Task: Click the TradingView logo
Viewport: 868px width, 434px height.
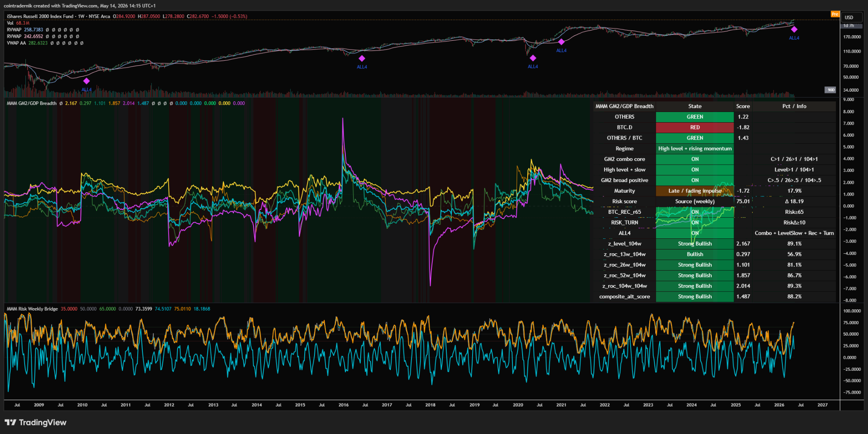Action: 36,422
